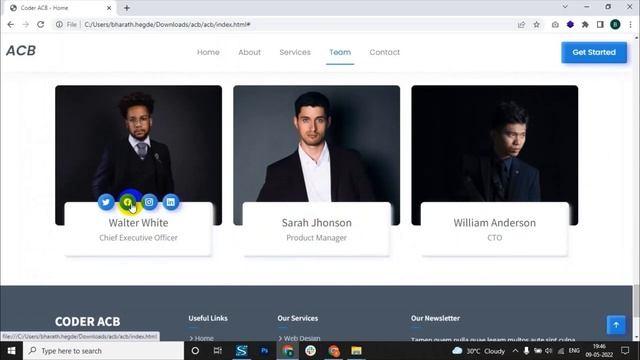Navigate to Contact in the nav bar
The height and width of the screenshot is (360, 640).
tap(384, 52)
